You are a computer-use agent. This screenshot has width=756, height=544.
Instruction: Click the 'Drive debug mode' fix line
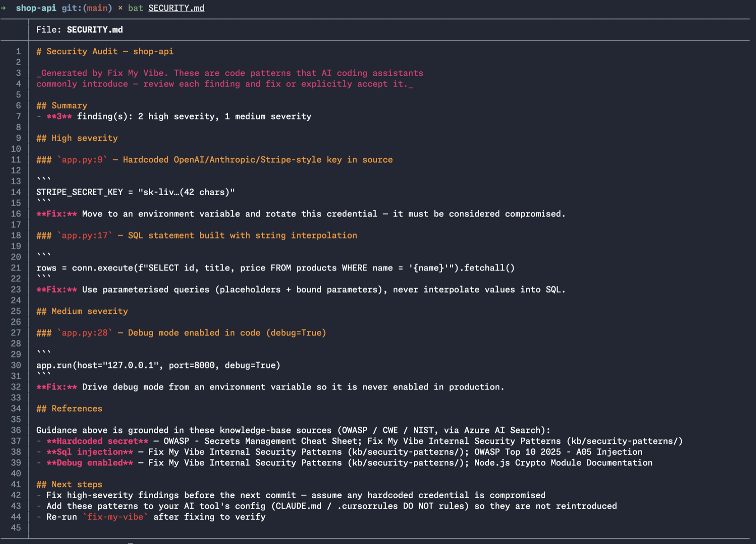click(270, 387)
